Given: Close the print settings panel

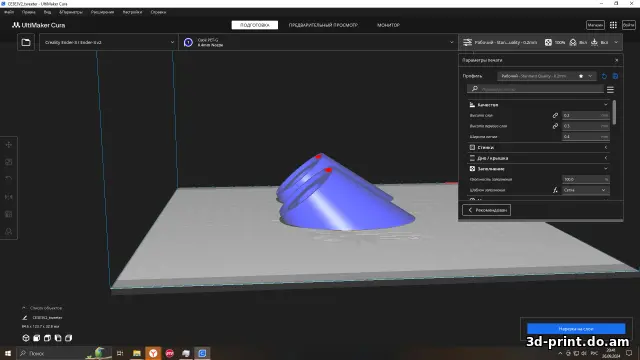Looking at the screenshot, I should pyautogui.click(x=616, y=60).
